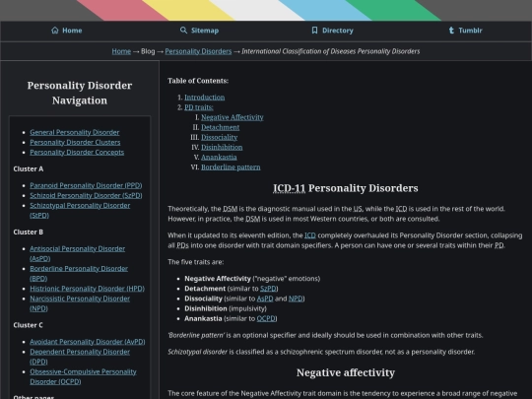Follow the Personality Disorders breadcrumb link
The width and height of the screenshot is (532, 399).
(198, 51)
